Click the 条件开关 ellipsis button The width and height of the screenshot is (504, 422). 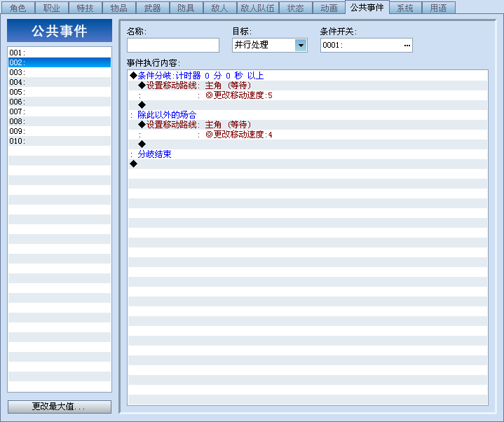(407, 46)
